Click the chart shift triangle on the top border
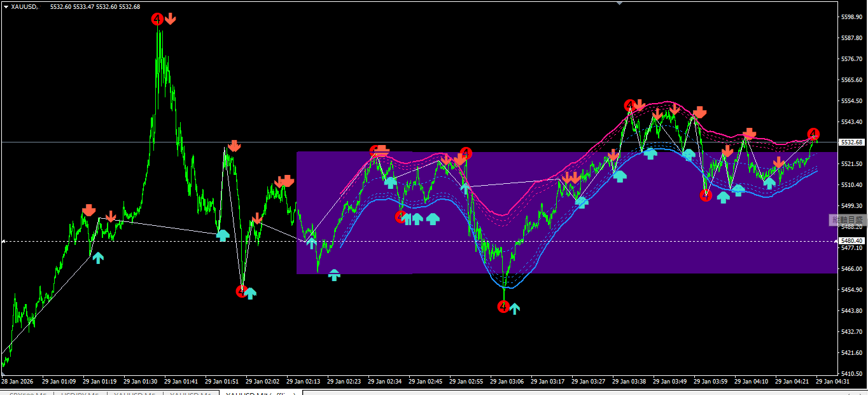 [x=619, y=3]
